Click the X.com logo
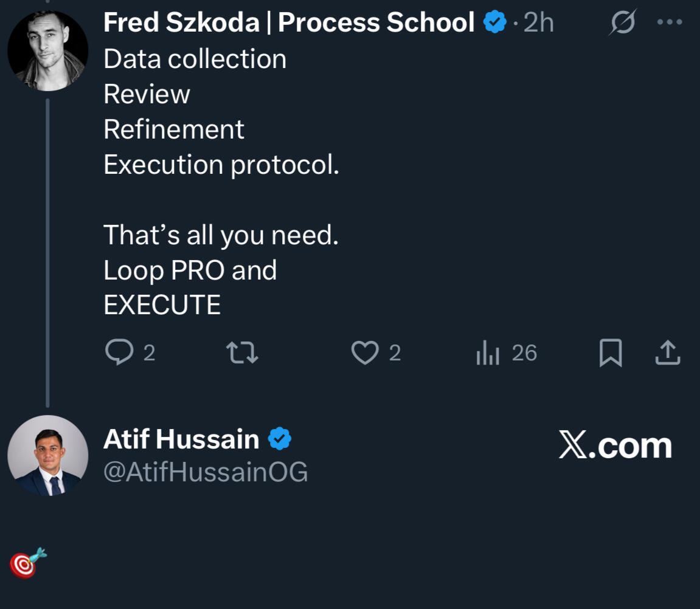 tap(615, 446)
